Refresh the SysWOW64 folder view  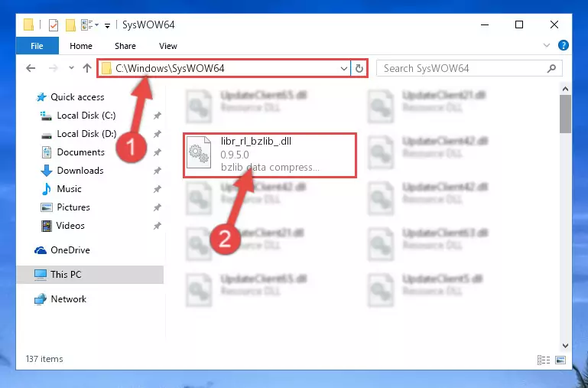(x=359, y=68)
